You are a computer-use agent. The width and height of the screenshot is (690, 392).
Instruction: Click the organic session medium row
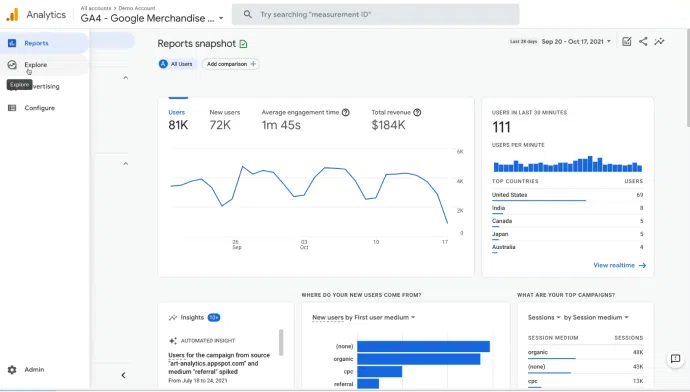click(x=585, y=353)
